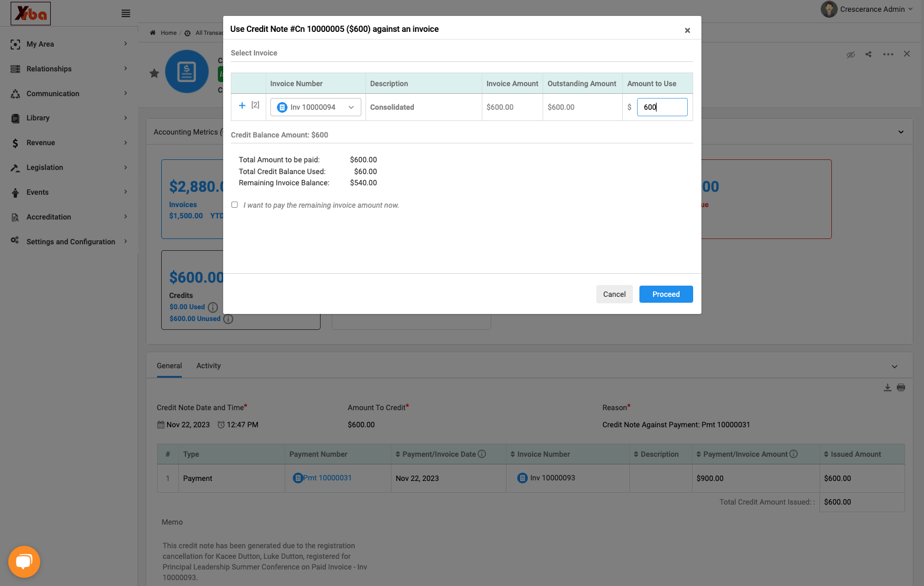This screenshot has height=586, width=924.
Task: Click the My Area sidebar icon
Action: (x=15, y=44)
